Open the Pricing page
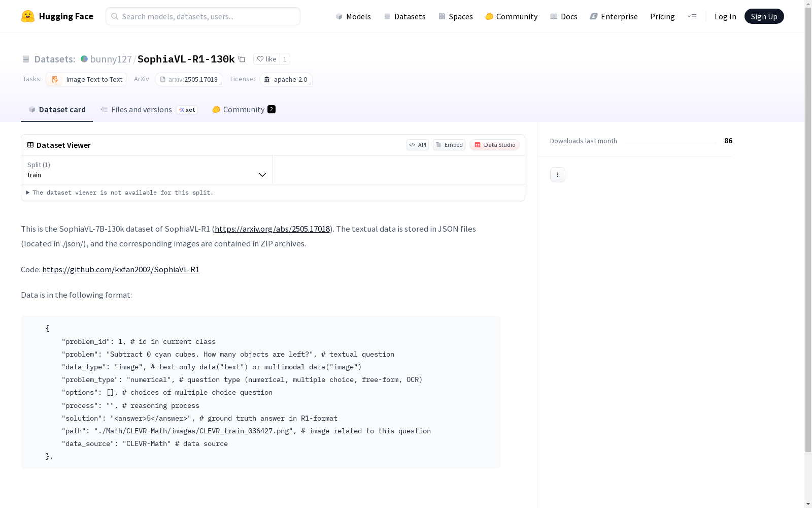Viewport: 812px width, 508px height. click(x=662, y=16)
